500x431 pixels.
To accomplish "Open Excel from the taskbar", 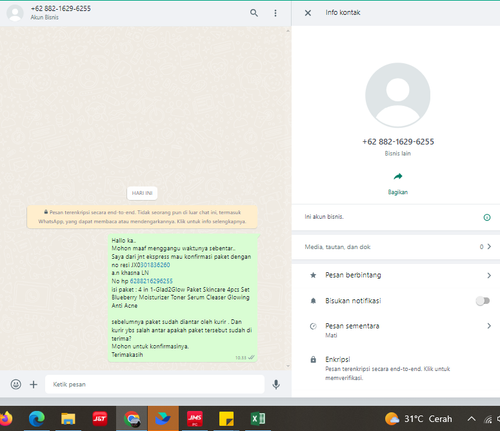I will click(258, 419).
